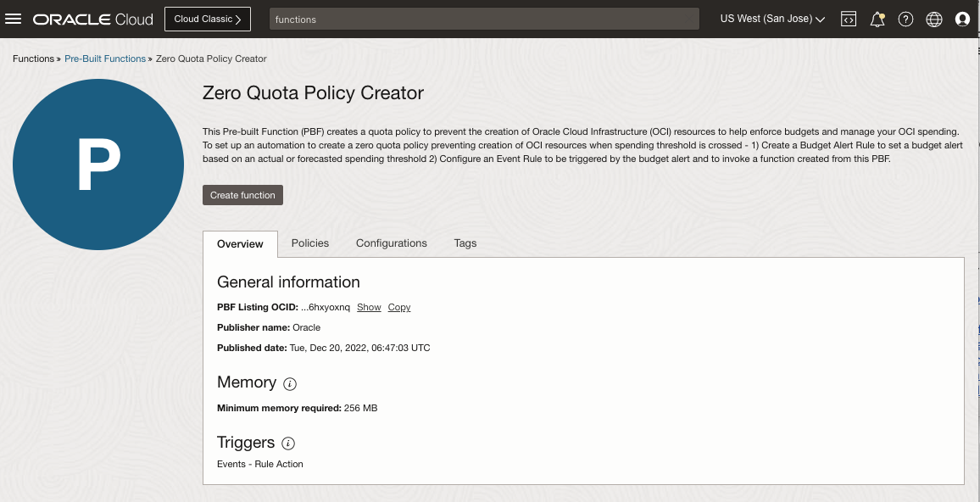Click the info icon next to Memory

click(289, 384)
